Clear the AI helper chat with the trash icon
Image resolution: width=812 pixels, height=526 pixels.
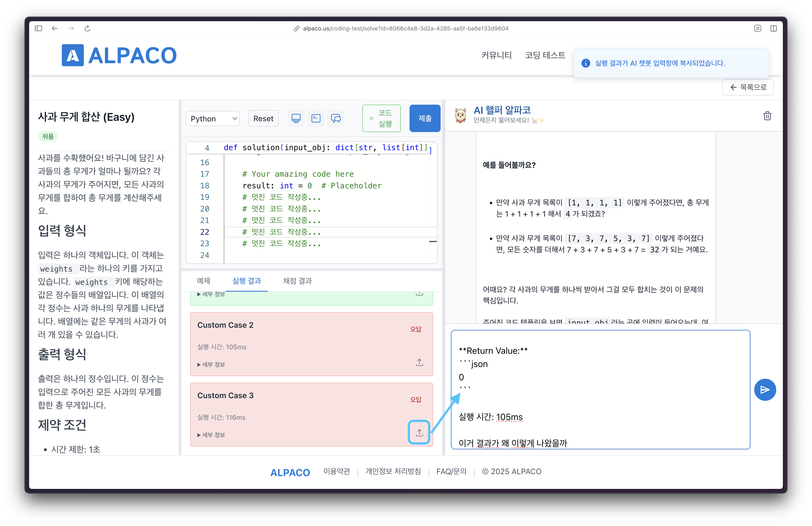[x=767, y=116]
